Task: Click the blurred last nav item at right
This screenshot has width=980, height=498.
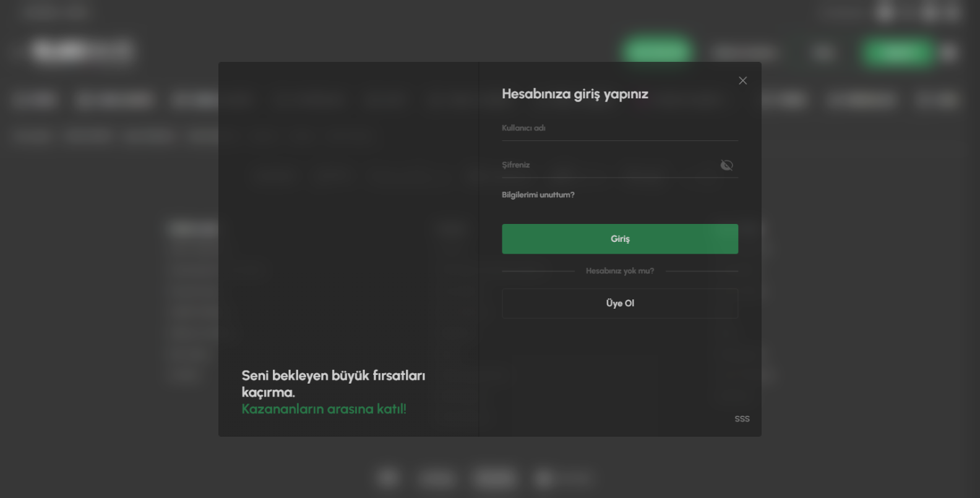Action: click(x=937, y=100)
